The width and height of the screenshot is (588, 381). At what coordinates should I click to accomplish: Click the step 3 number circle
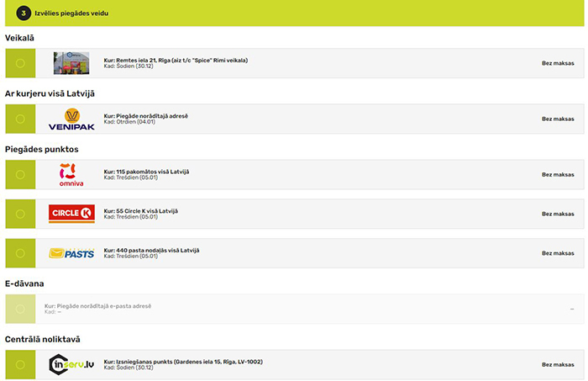click(23, 13)
